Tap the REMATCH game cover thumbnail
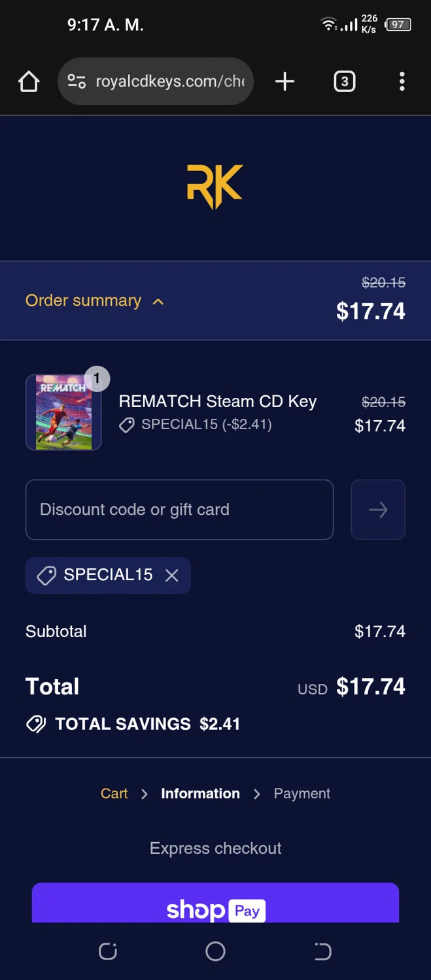This screenshot has width=431, height=980. [63, 412]
